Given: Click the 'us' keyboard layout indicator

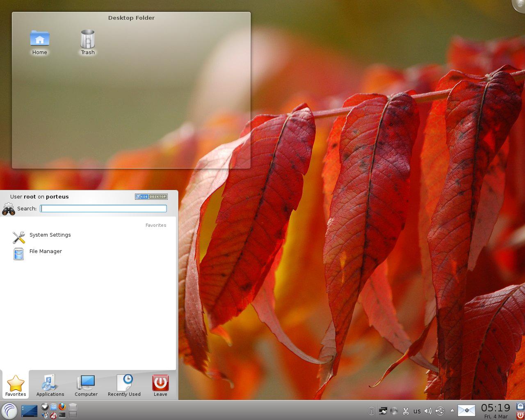Looking at the screenshot, I should (417, 411).
